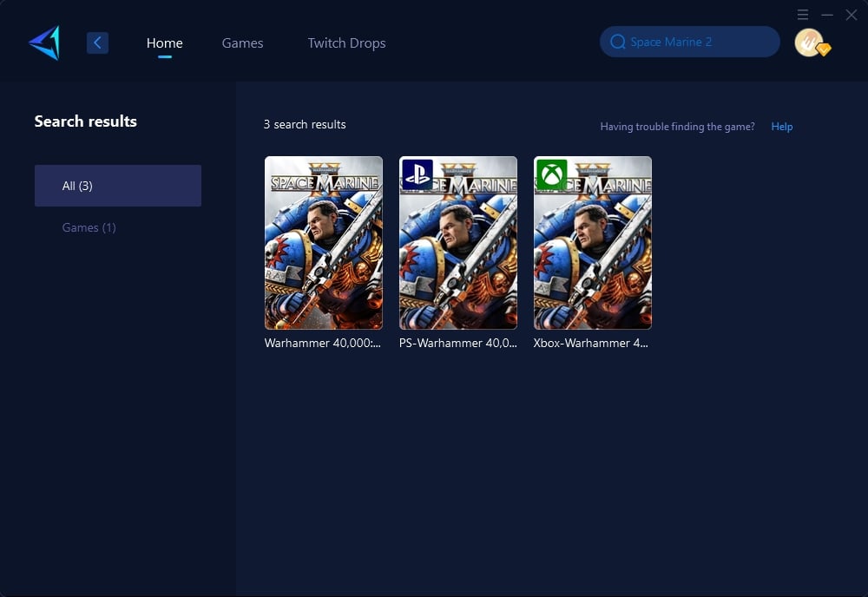The width and height of the screenshot is (868, 597).
Task: Open the PC Warhammer 40,000 game cover
Action: pos(324,243)
